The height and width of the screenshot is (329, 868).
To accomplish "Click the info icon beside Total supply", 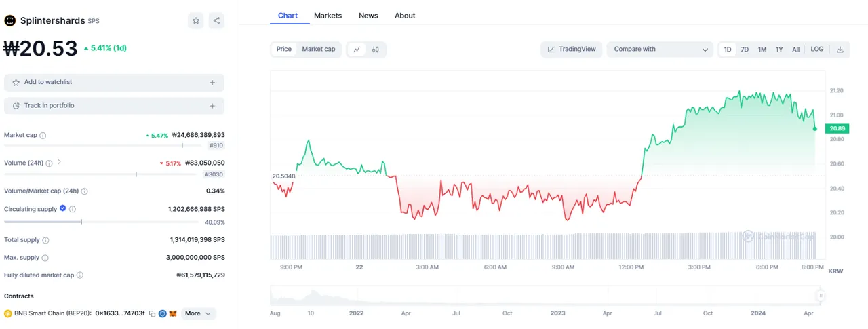I will [45, 240].
